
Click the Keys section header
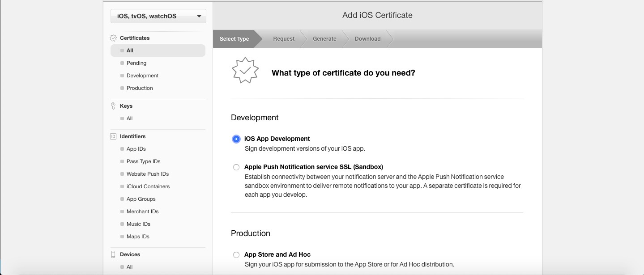click(x=126, y=106)
